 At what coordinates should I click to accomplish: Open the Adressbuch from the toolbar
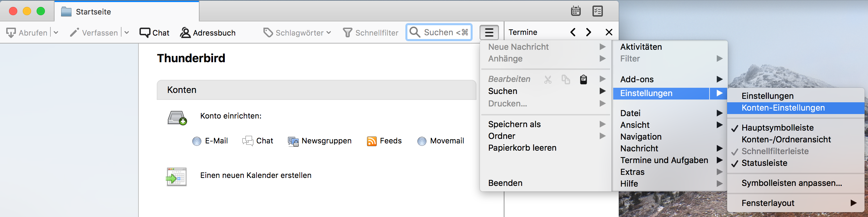208,33
